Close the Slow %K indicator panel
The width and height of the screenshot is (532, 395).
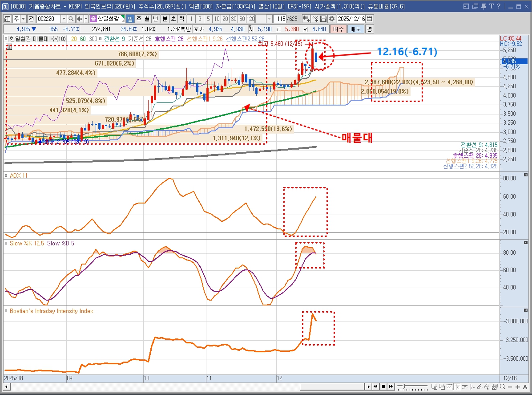[x=526, y=243]
